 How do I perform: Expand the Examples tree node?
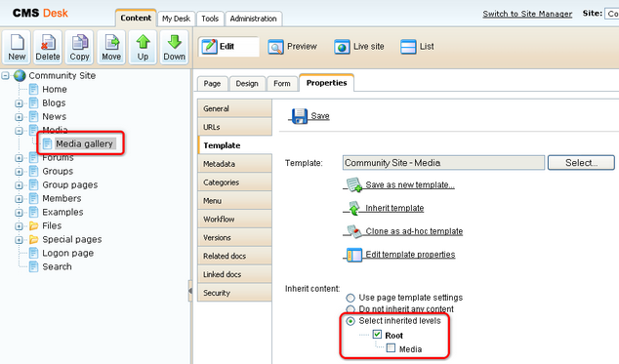coord(19,213)
